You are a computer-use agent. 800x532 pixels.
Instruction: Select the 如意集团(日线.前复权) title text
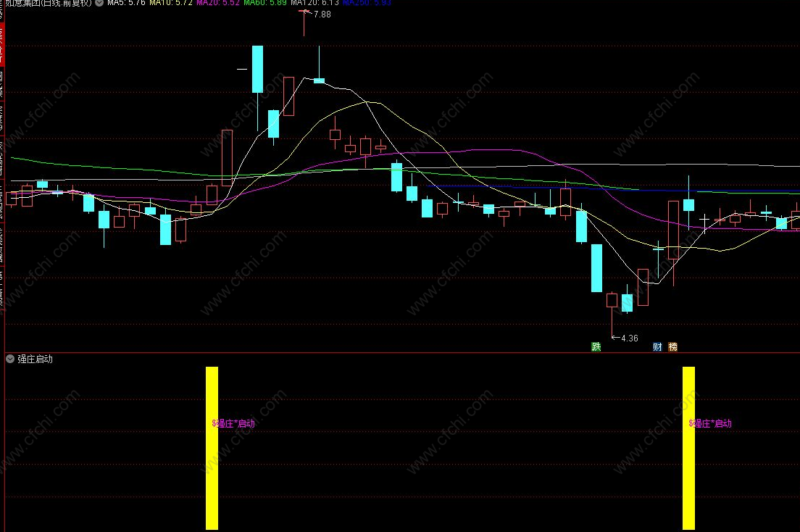(x=49, y=3)
